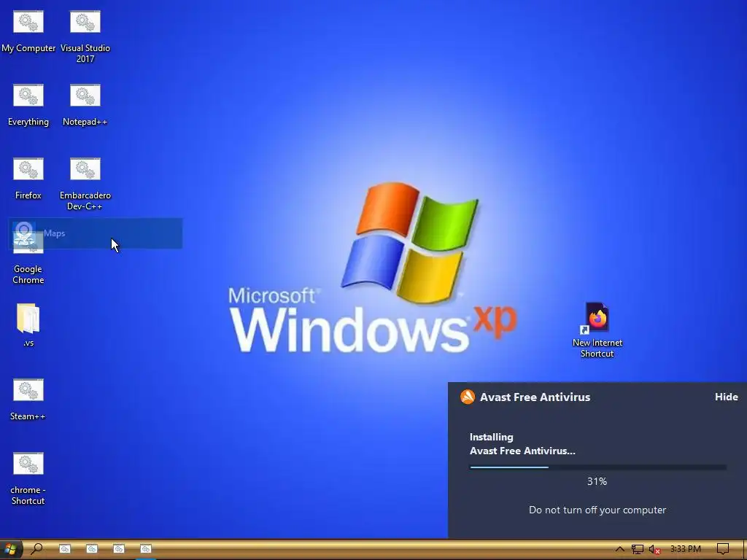The height and width of the screenshot is (560, 747).
Task: Click the 'Avast Free Antivirus' popup title
Action: [535, 397]
